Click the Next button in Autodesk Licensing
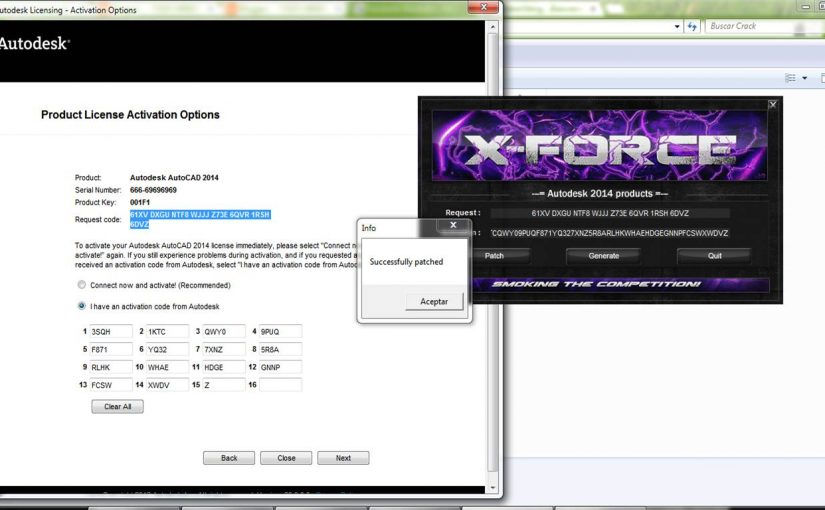This screenshot has height=510, width=825. pyautogui.click(x=343, y=458)
